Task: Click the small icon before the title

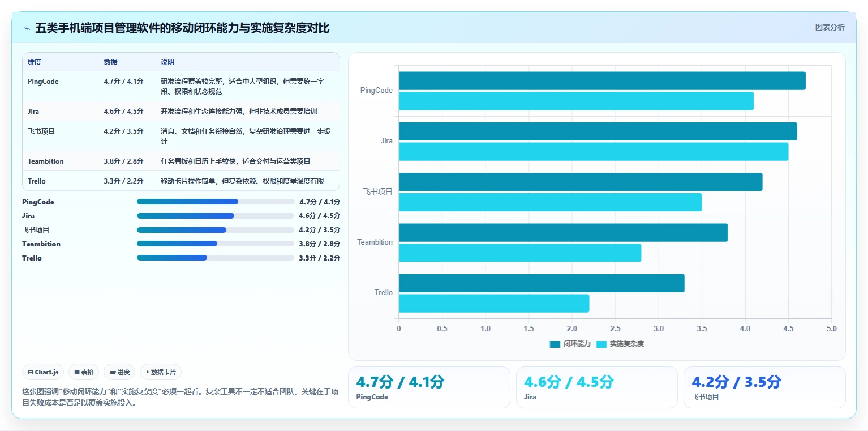Action: [27, 28]
